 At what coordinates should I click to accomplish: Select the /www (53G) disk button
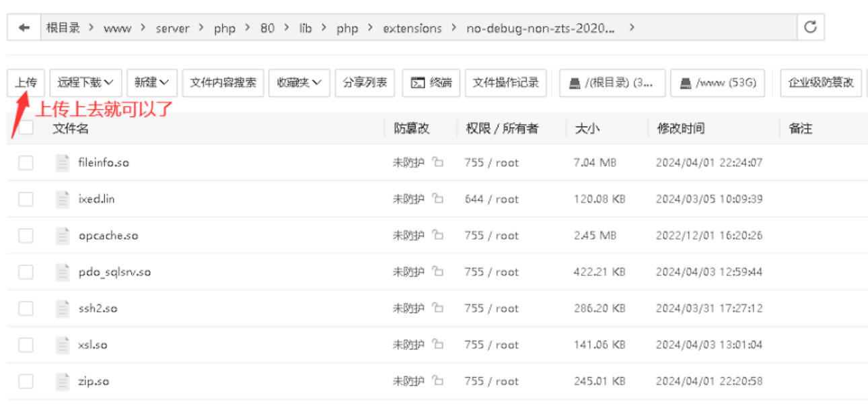(717, 83)
